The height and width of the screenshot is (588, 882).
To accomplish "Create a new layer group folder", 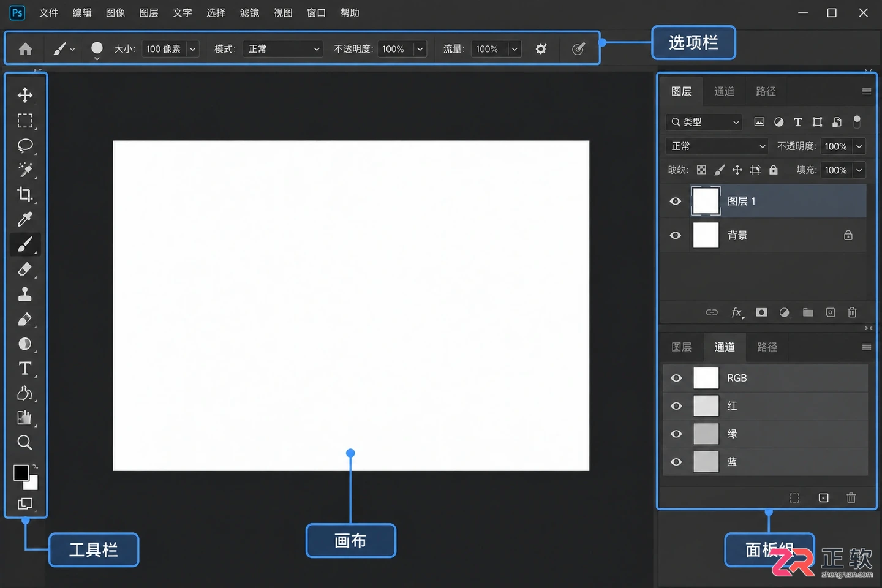I will click(808, 312).
